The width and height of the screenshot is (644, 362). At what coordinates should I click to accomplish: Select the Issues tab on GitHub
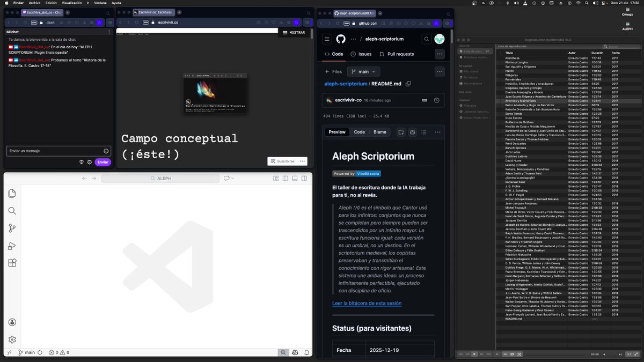pyautogui.click(x=361, y=54)
